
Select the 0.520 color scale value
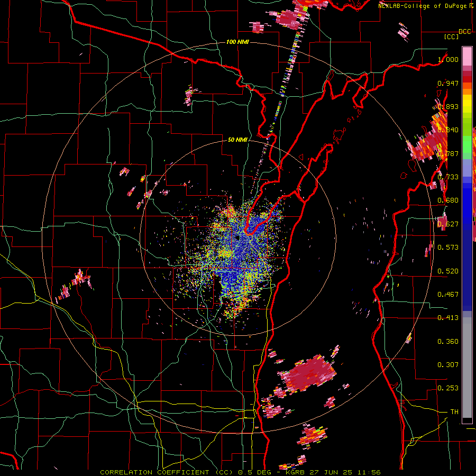click(x=448, y=271)
